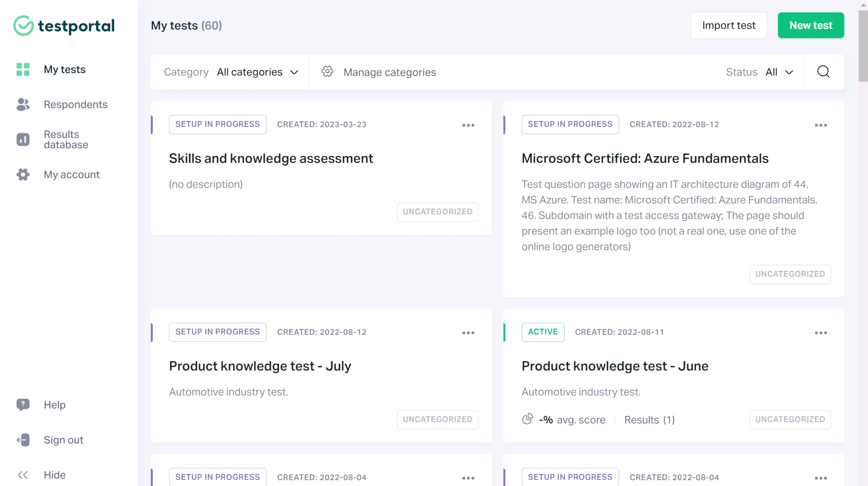Click the Manage categories gear icon

tap(327, 72)
